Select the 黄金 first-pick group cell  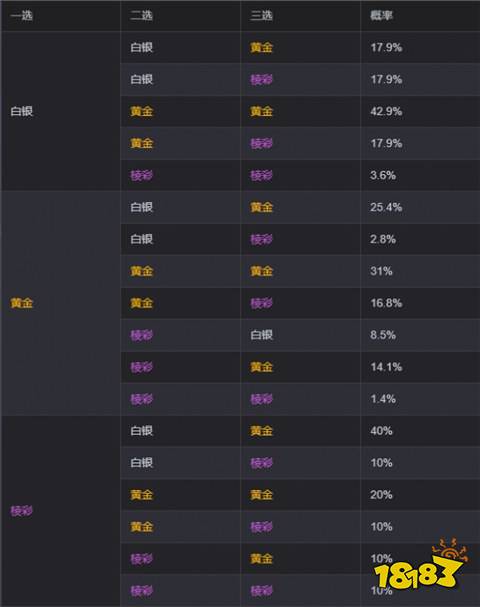point(60,303)
